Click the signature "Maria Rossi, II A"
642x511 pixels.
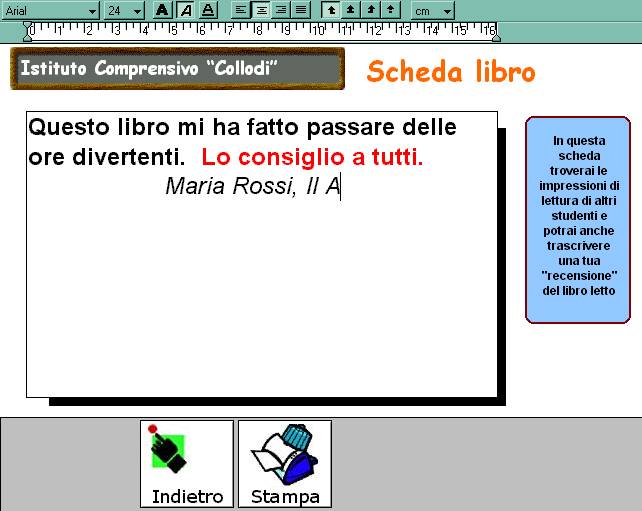(253, 186)
